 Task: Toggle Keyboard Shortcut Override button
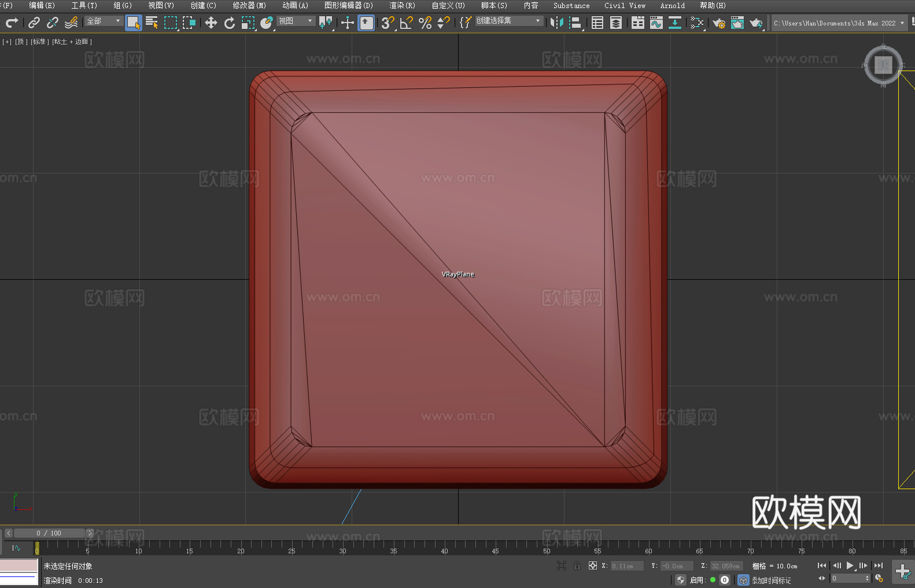click(366, 23)
